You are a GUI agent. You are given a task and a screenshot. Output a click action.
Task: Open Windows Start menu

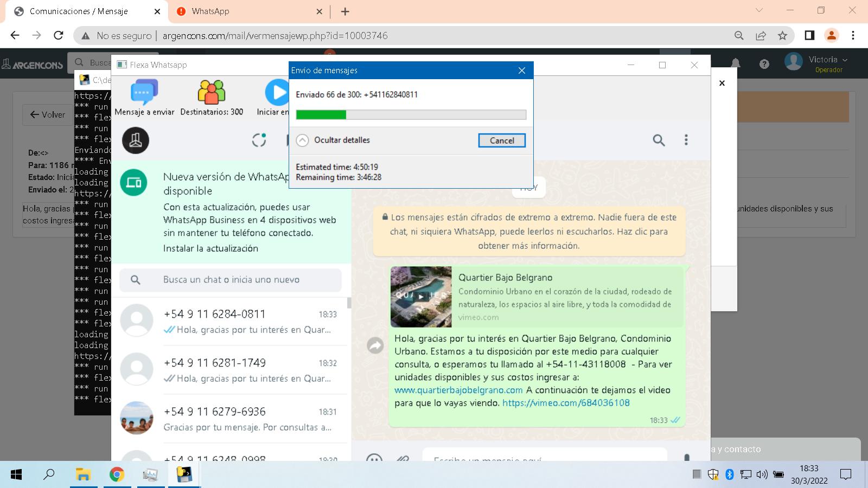point(16,475)
